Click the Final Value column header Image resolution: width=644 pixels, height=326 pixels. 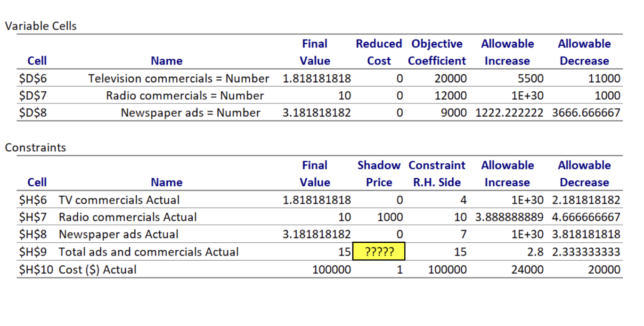click(315, 52)
